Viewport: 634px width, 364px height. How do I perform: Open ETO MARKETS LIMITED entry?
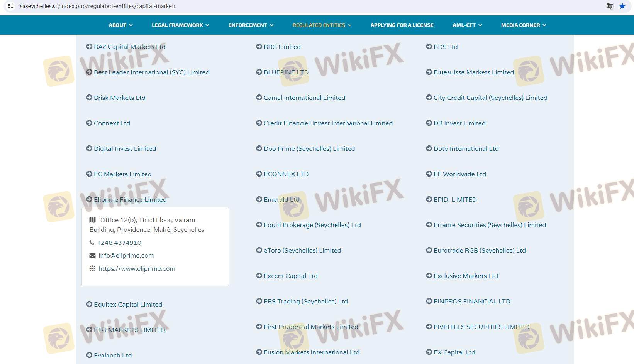point(130,330)
